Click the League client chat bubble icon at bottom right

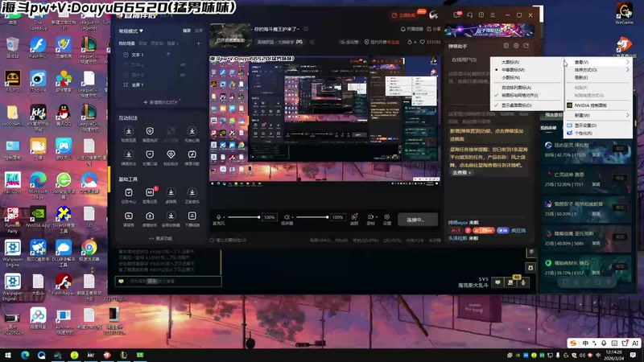[497, 282]
